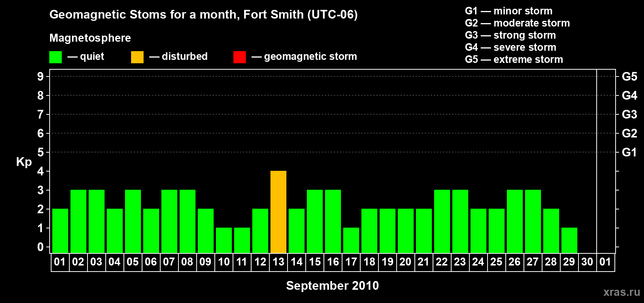Select the green bar for day 29
Viewport: 644px width, 303px height.
[x=569, y=240]
